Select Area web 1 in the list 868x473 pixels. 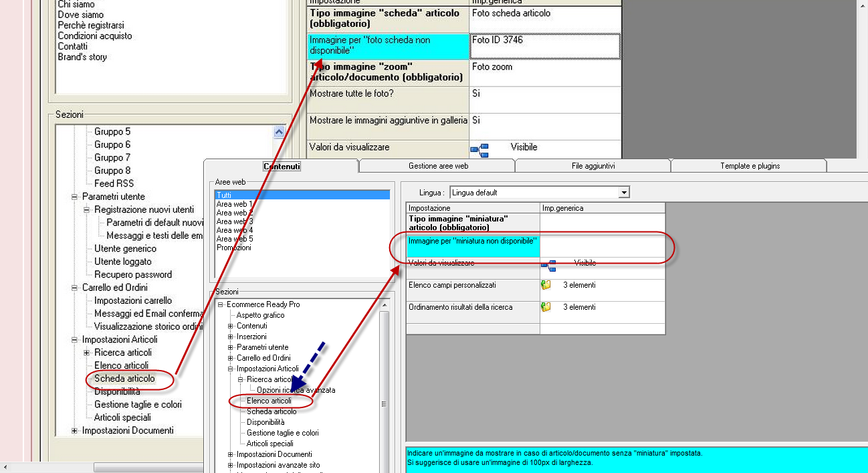click(235, 204)
